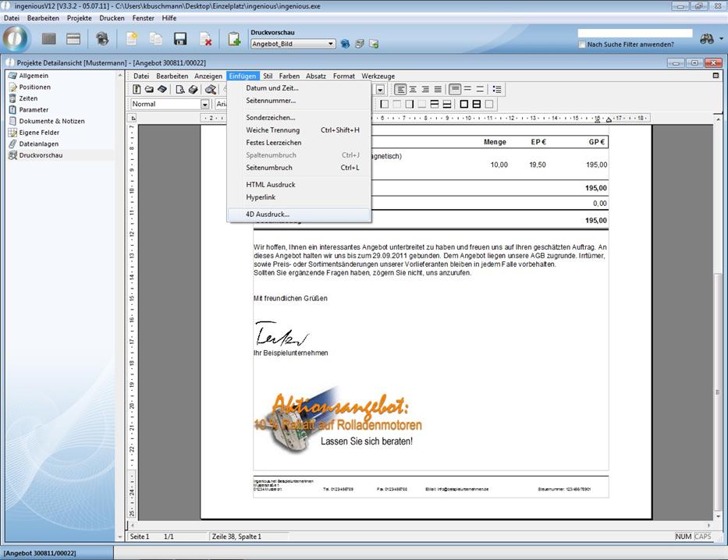Select '4D Ausdruck...' from Einfügen menu

[268, 214]
